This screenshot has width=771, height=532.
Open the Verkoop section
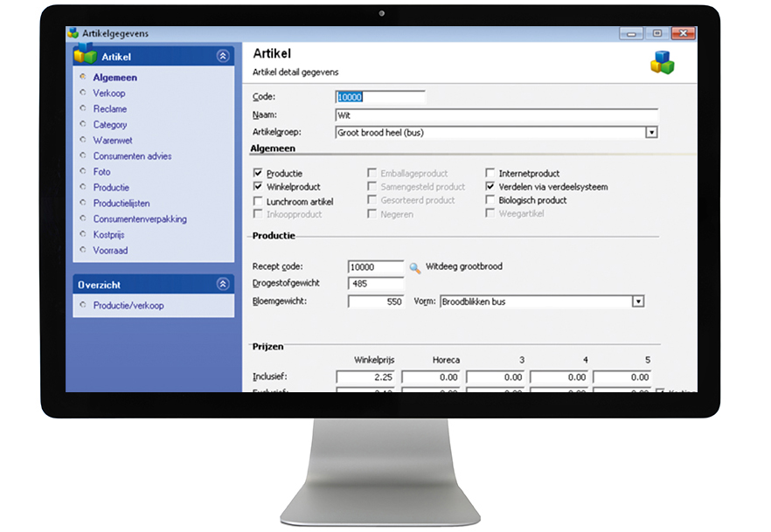(109, 93)
